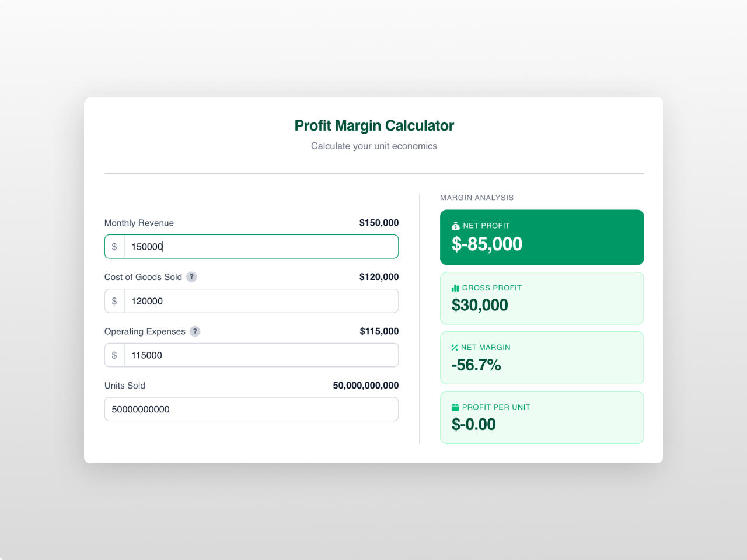747x560 pixels.
Task: Click the dollar sign prefix in Cost of Goods Sold
Action: (x=114, y=301)
